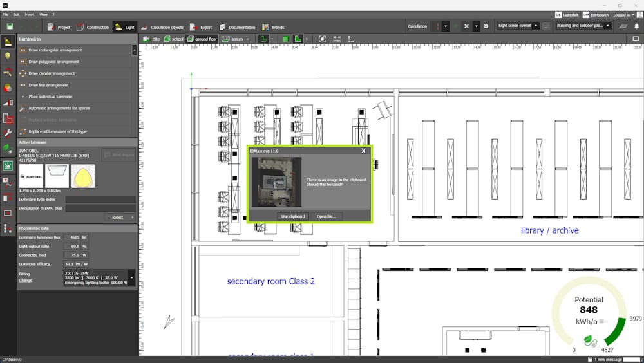Toggle the Site view button
The height and width of the screenshot is (363, 644).
(x=152, y=39)
